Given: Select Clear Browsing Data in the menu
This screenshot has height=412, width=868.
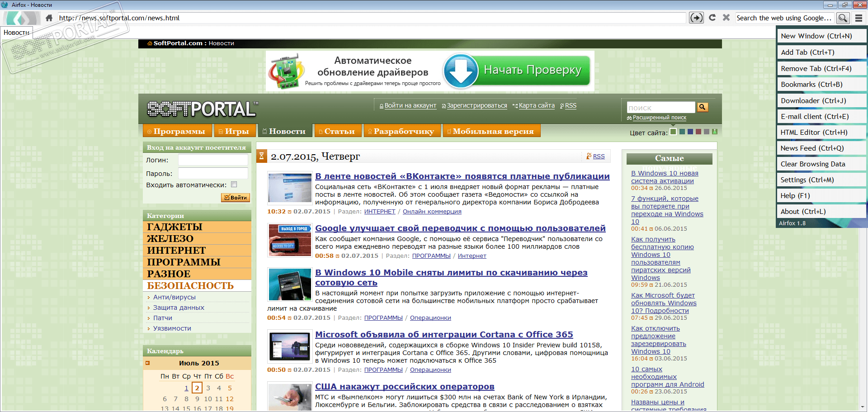Looking at the screenshot, I should click(821, 164).
